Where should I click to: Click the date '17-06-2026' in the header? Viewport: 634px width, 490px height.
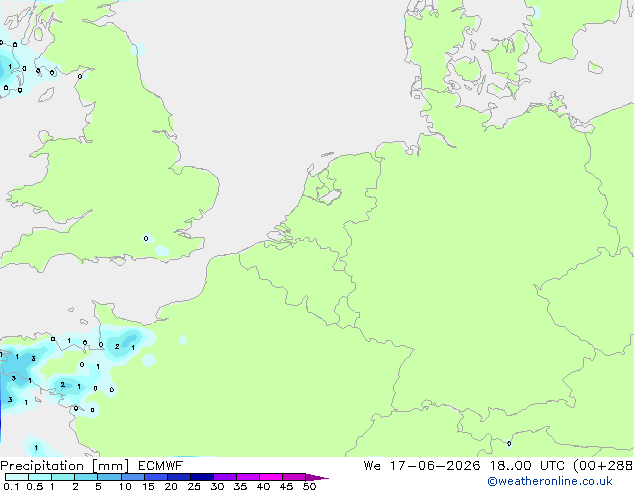435,466
